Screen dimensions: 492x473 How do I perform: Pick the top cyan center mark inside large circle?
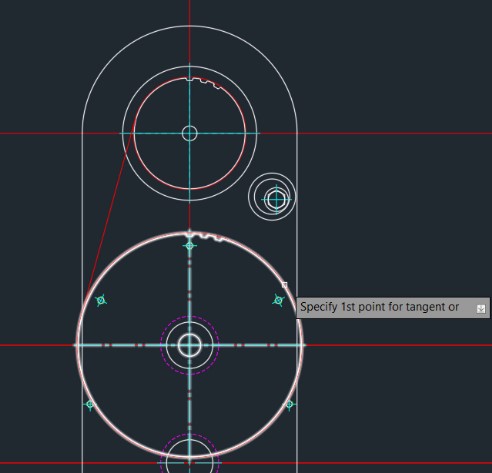tap(190, 246)
